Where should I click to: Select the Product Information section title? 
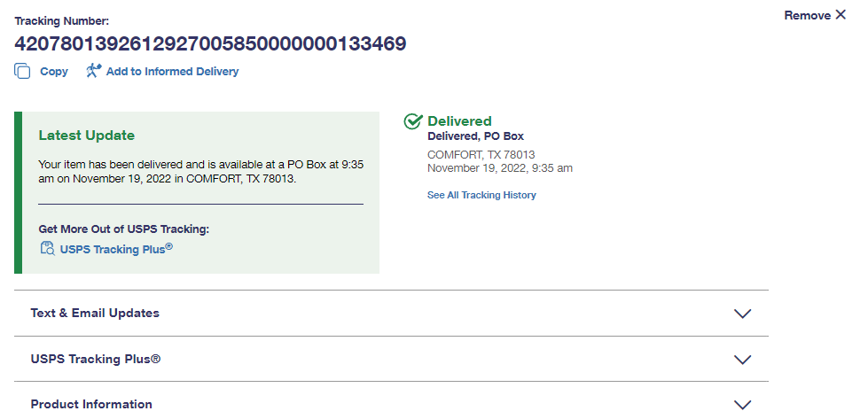pyautogui.click(x=91, y=404)
